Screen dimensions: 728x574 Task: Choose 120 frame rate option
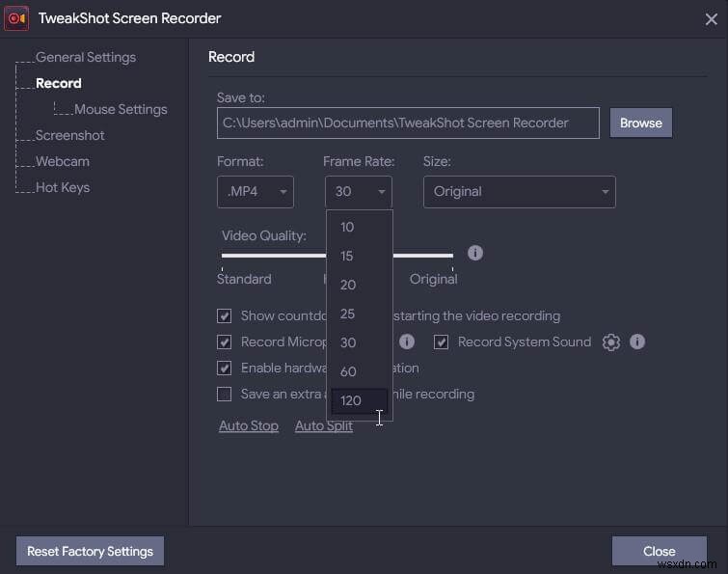pyautogui.click(x=351, y=400)
